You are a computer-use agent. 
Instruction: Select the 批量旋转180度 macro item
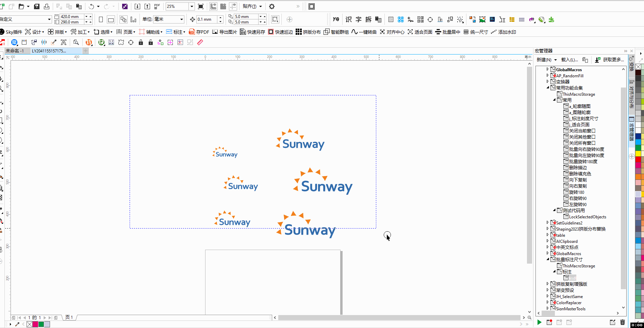(583, 161)
